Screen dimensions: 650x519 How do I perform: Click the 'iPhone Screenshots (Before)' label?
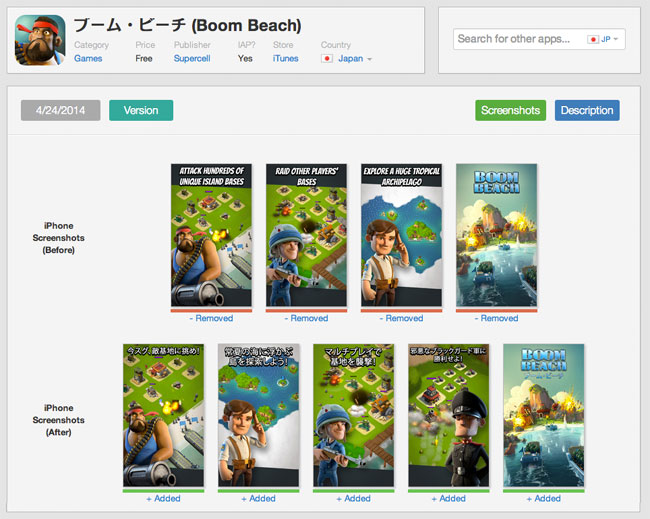point(58,238)
